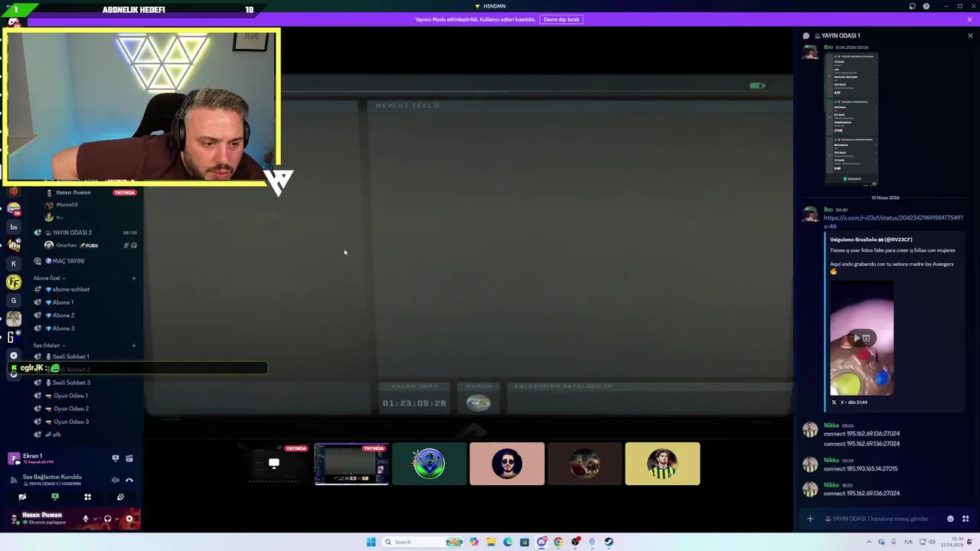
Task: Open the apps launcher icon in chat input
Action: 965,519
